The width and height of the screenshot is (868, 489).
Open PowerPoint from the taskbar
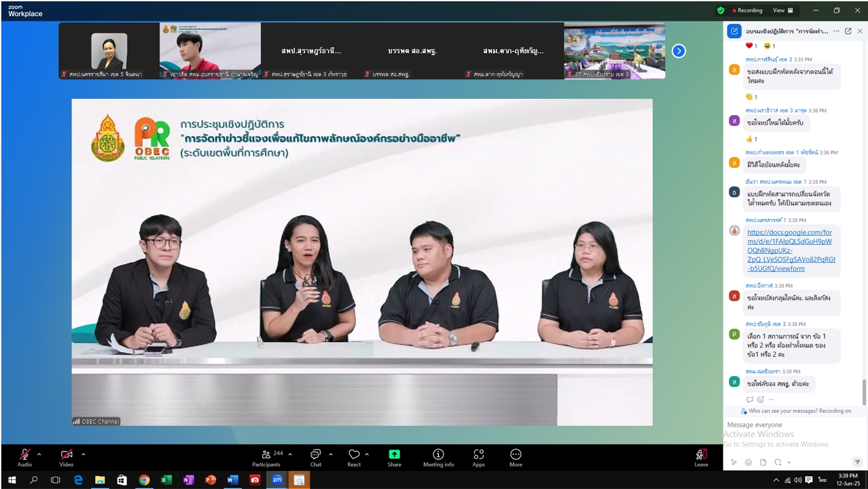(x=210, y=480)
